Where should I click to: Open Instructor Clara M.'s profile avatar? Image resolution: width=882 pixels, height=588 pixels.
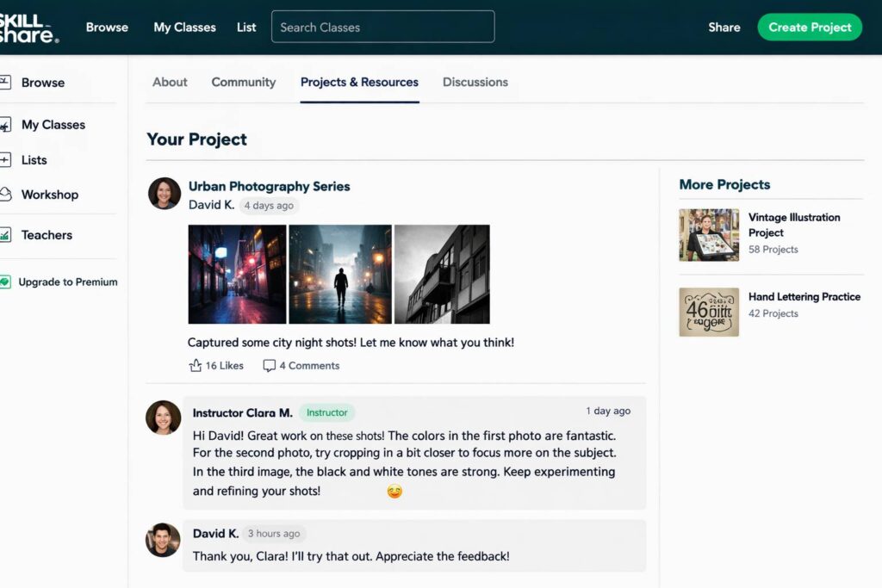coord(164,418)
